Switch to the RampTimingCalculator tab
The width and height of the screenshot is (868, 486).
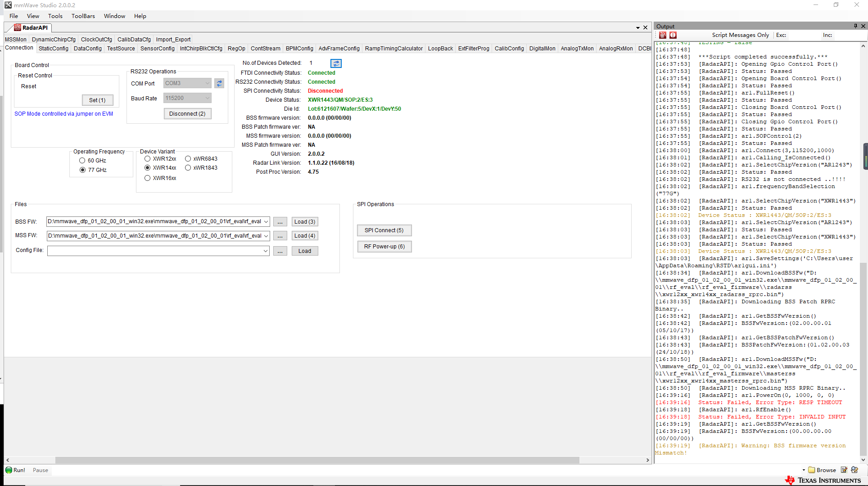click(x=393, y=48)
